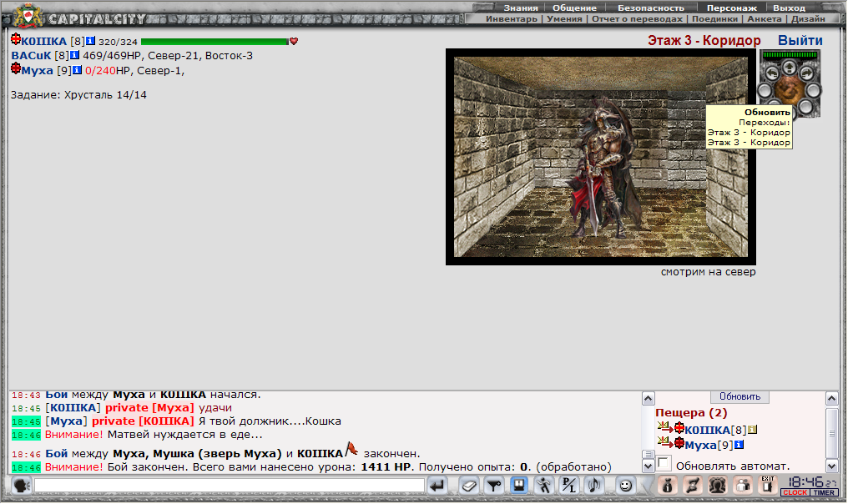The image size is (848, 504).
Task: Open the Общение menu
Action: 574,8
